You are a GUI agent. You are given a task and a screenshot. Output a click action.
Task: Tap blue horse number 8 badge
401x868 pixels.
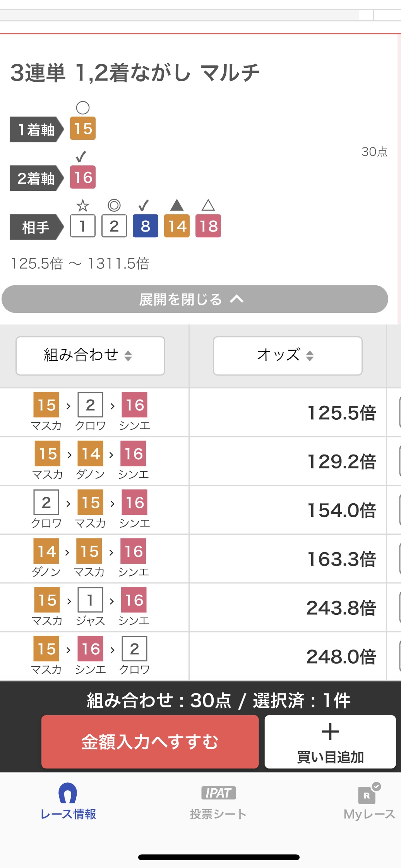point(145,226)
